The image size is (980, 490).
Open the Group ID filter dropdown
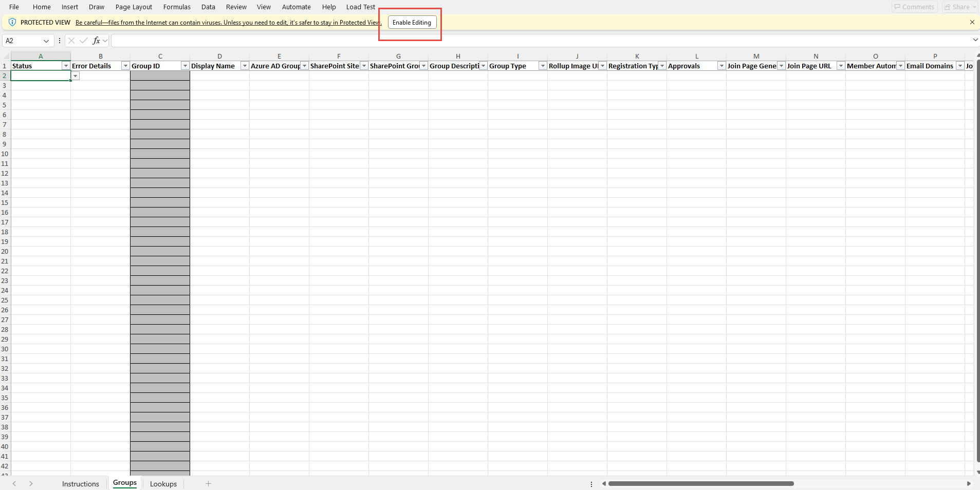(x=185, y=66)
